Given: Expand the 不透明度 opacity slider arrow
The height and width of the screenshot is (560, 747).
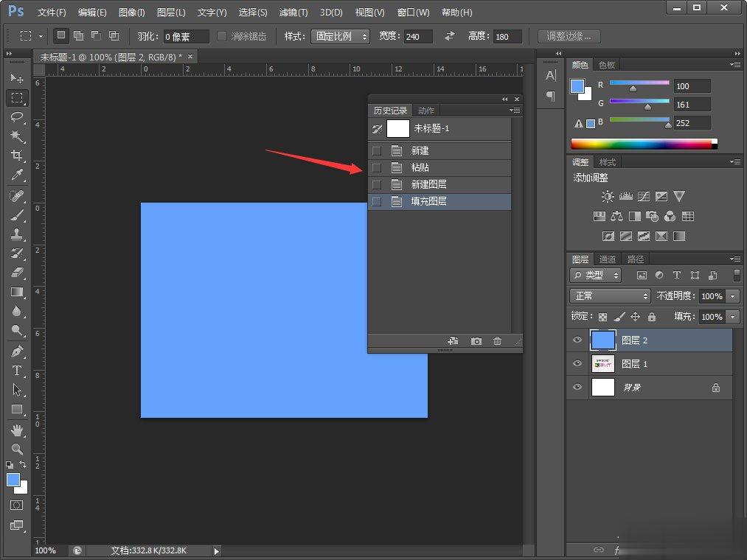Looking at the screenshot, I should [733, 296].
